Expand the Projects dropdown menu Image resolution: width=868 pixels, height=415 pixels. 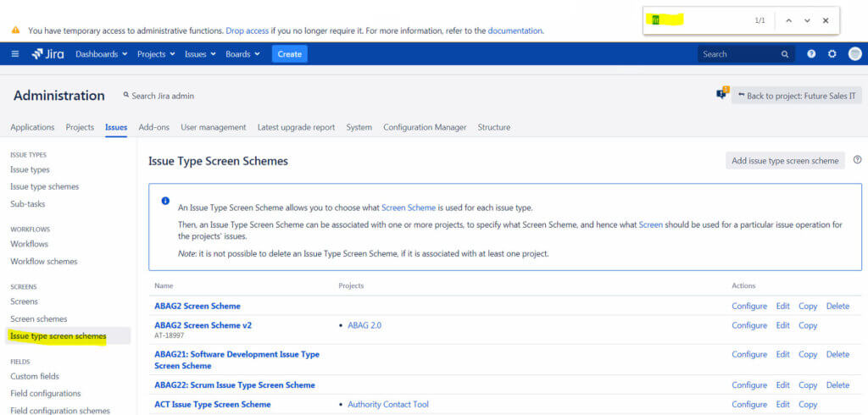pos(156,54)
